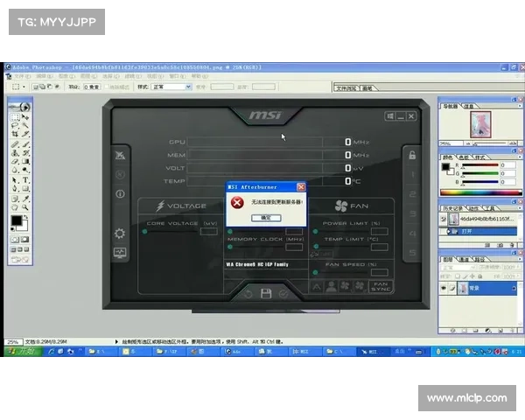Open Color panel flyout menu arrow

[x=519, y=157]
